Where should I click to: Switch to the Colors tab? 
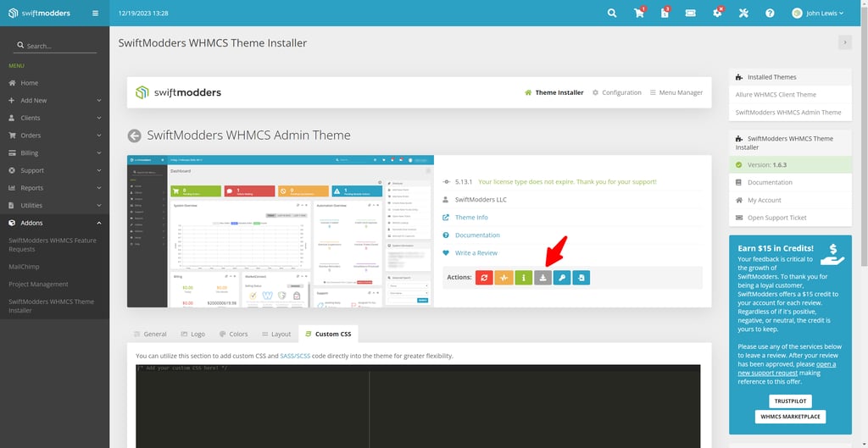pos(232,335)
